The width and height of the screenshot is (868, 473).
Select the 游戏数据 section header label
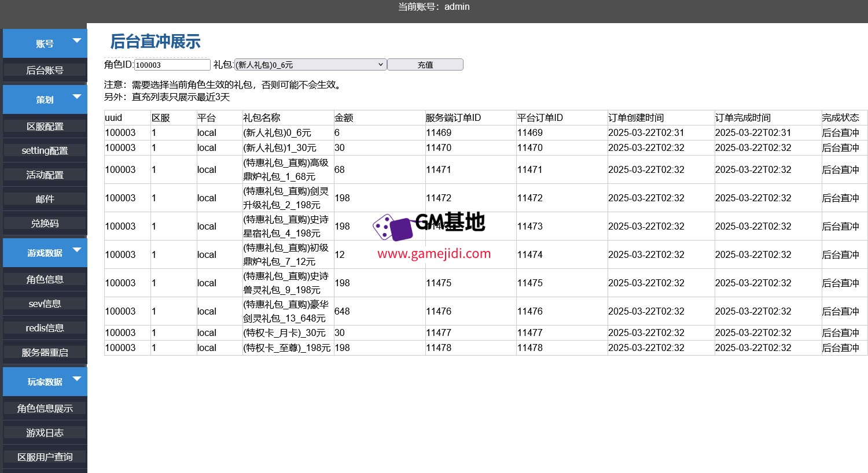coord(45,253)
